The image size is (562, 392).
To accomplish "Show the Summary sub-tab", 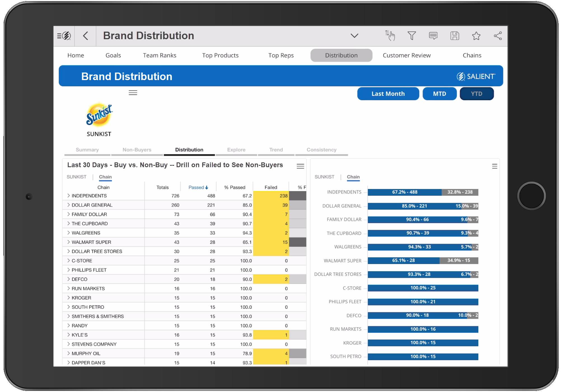I will click(87, 150).
